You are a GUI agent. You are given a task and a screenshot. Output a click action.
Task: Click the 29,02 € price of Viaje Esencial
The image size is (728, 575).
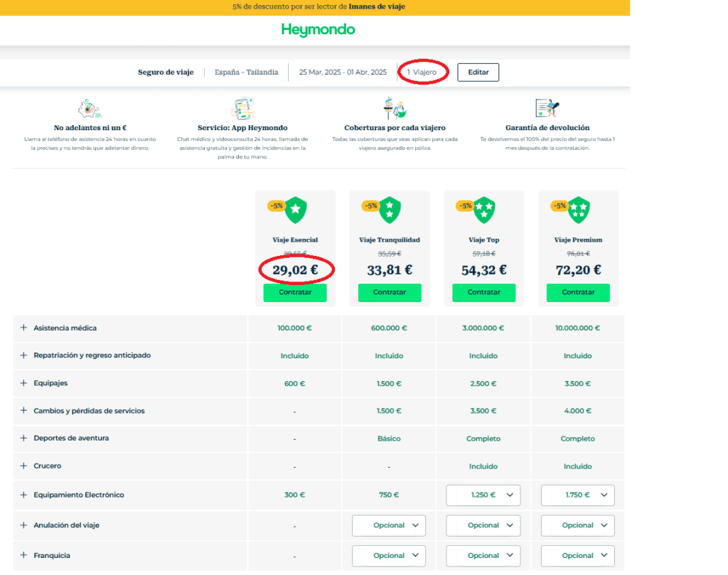click(x=295, y=270)
